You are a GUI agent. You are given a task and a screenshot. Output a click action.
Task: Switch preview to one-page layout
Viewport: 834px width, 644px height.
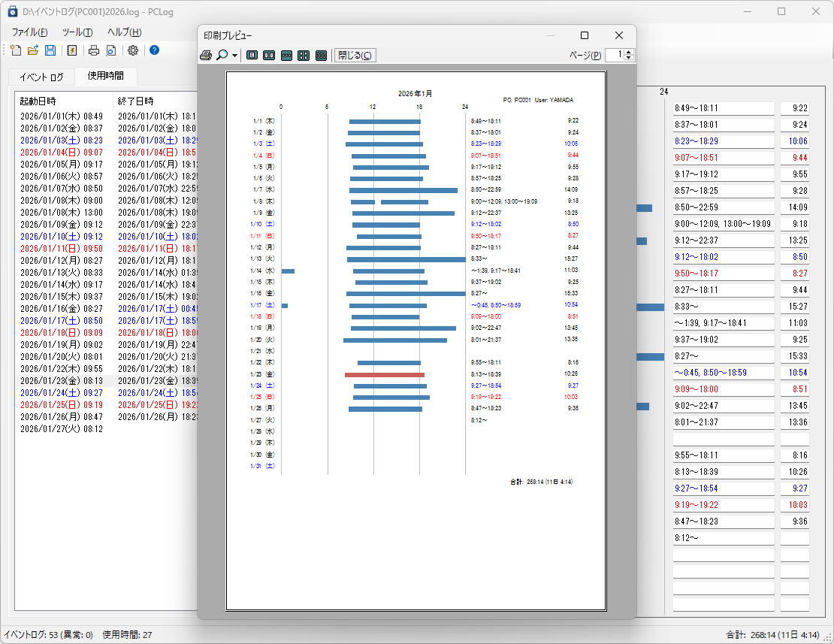pos(252,55)
